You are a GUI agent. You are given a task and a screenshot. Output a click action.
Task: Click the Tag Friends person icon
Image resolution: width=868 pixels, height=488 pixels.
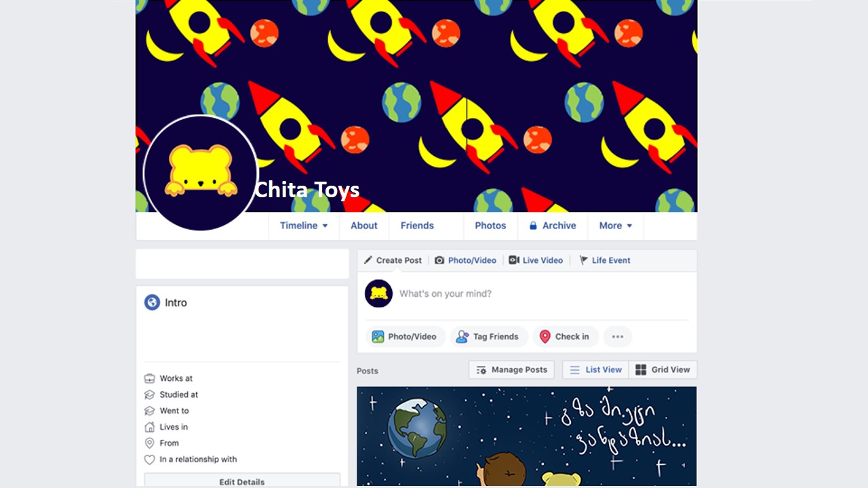point(462,336)
